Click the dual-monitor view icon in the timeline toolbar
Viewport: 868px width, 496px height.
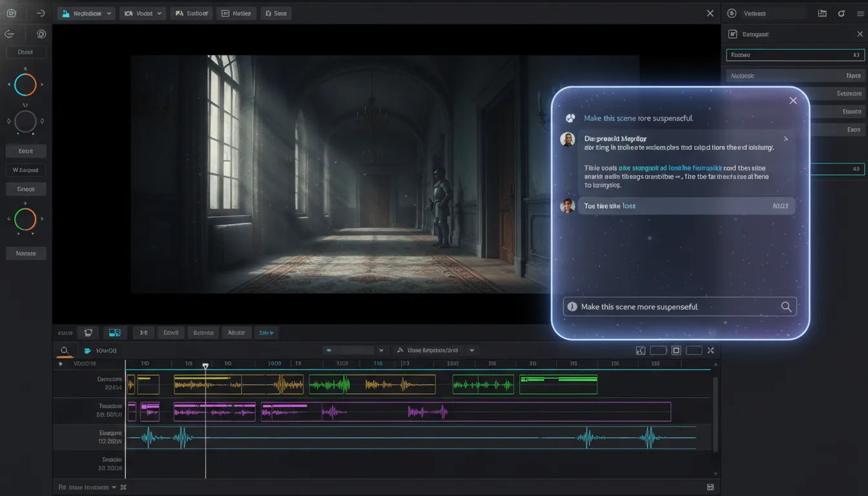(x=115, y=332)
